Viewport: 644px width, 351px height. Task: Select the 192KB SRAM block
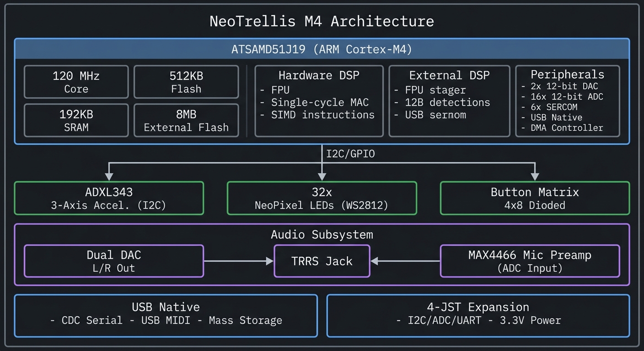tap(76, 120)
